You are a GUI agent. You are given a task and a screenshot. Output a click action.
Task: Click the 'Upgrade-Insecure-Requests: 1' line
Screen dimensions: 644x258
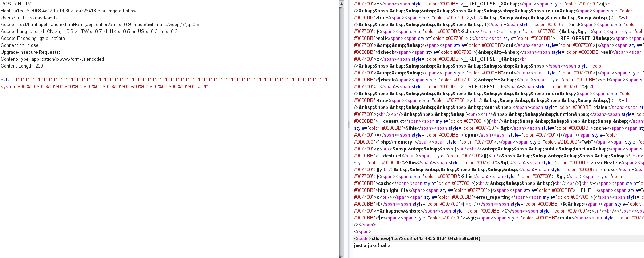pos(32,52)
